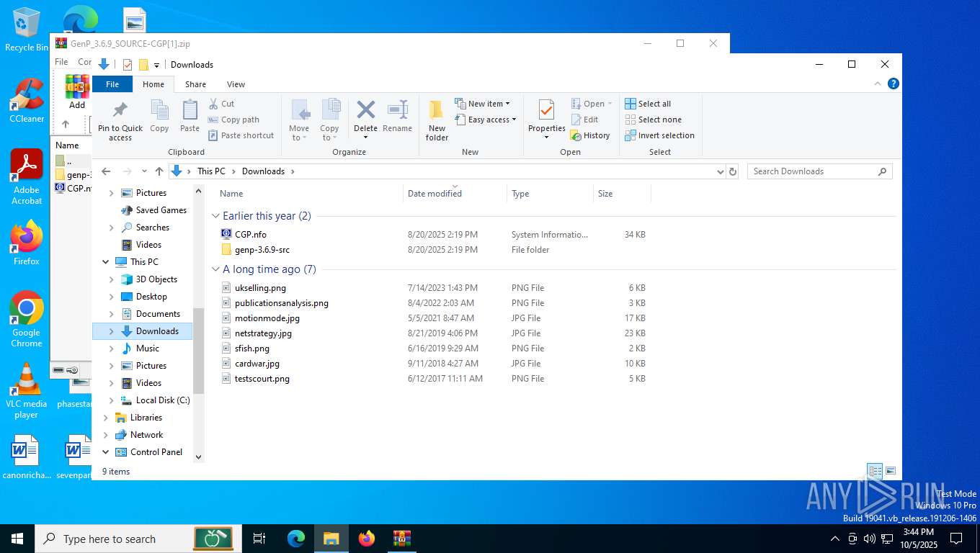Minimize the ribbon with chevron
Image resolution: width=980 pixels, height=553 pixels.
pyautogui.click(x=878, y=84)
